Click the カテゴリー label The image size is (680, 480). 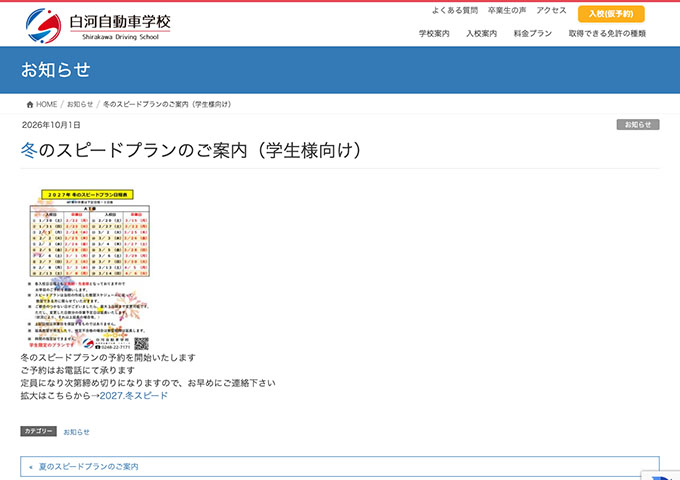click(38, 431)
